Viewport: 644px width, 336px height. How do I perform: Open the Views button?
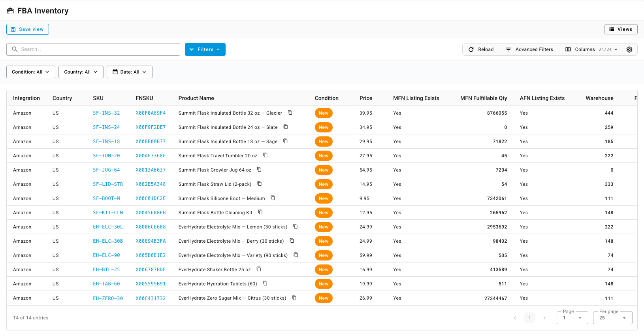coord(621,29)
